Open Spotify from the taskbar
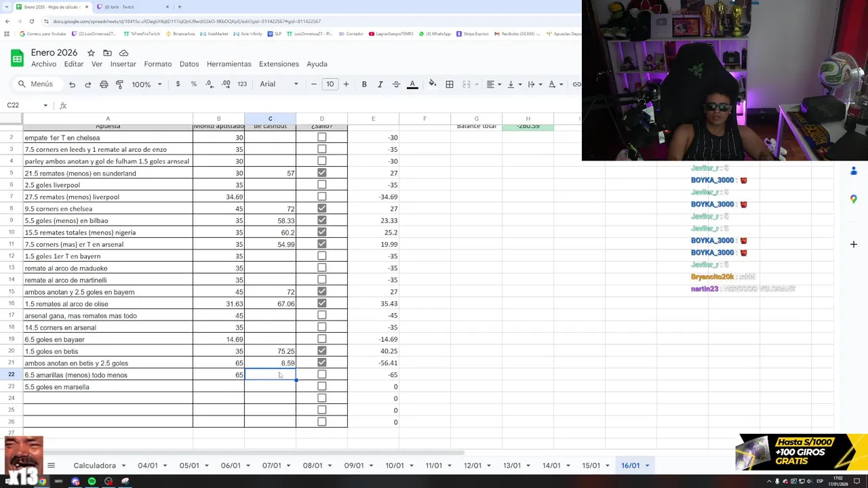The image size is (868, 488). pos(92,482)
